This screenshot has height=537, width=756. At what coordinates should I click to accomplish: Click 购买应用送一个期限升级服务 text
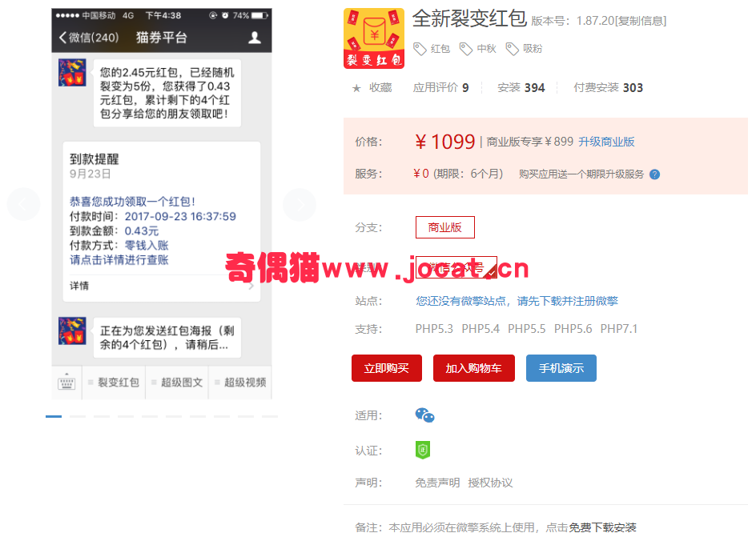(581, 174)
